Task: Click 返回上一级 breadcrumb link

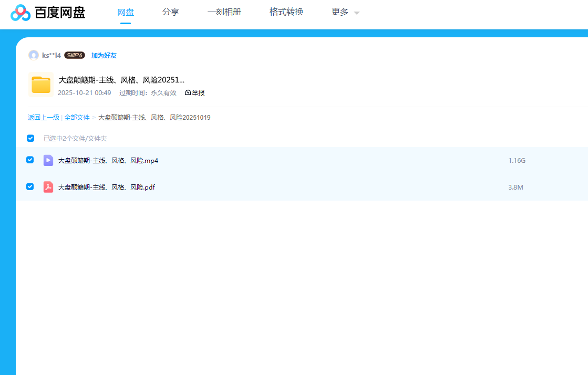Action: 44,118
